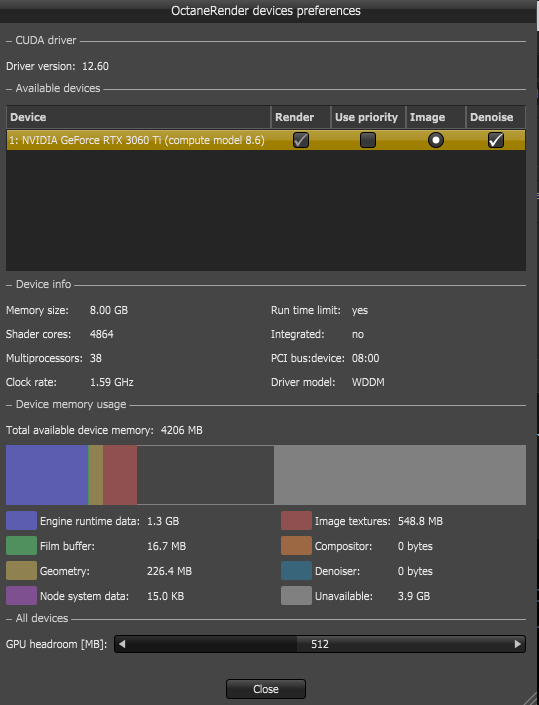
Task: Click the Denoiser teal swatch
Action: (296, 571)
